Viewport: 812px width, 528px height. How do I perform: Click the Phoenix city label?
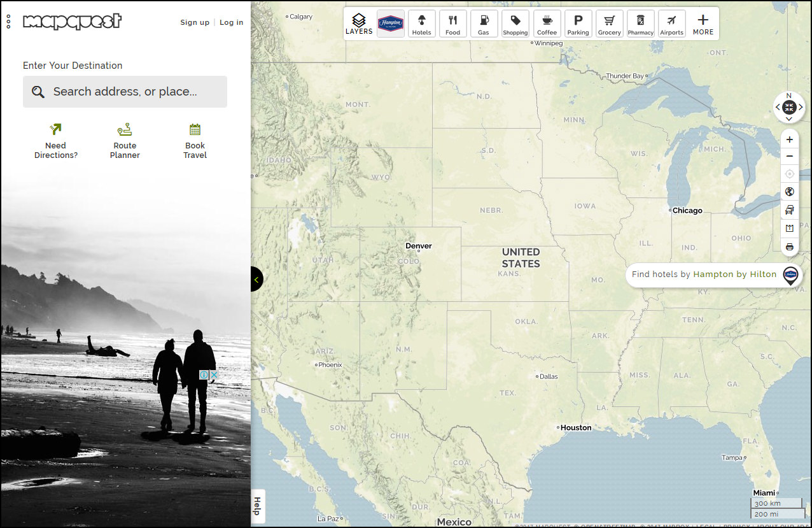pos(330,365)
